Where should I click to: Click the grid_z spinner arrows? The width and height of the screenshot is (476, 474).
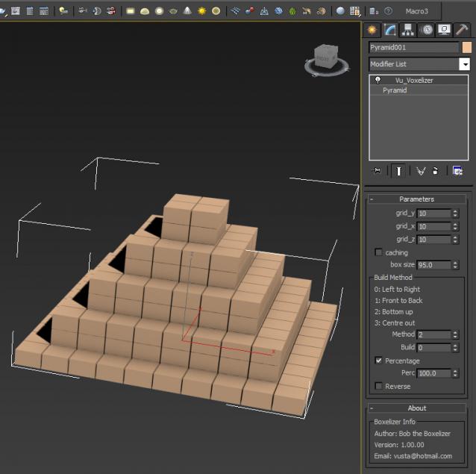click(455, 240)
